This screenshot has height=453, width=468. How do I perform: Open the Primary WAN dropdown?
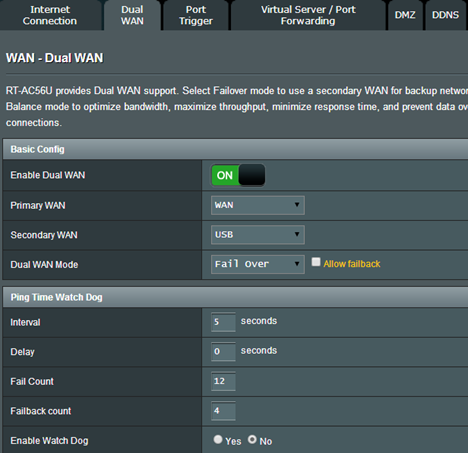pos(258,205)
